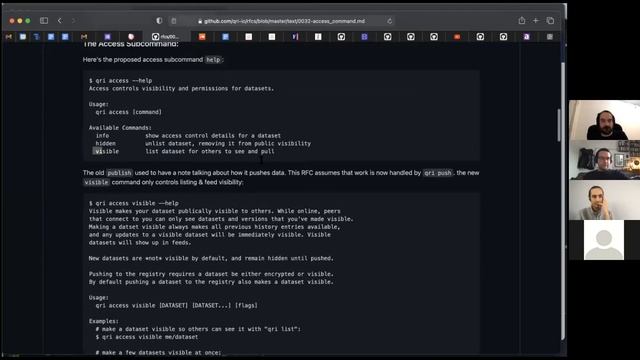The width and height of the screenshot is (640, 360).
Task: Switch to the white-and-red circle pinned tab
Action: (x=131, y=37)
